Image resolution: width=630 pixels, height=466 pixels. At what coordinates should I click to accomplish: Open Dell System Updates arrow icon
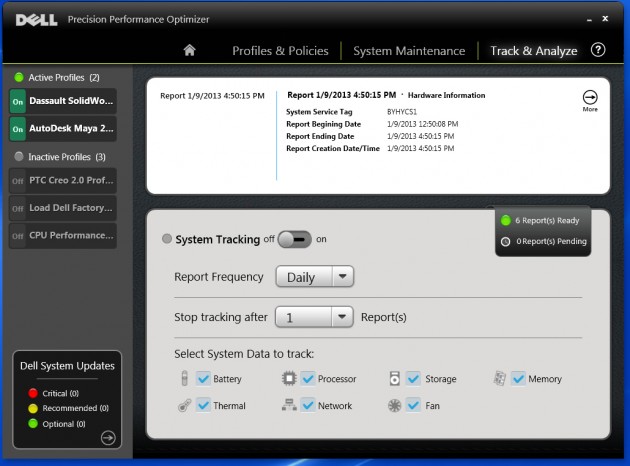tap(108, 437)
